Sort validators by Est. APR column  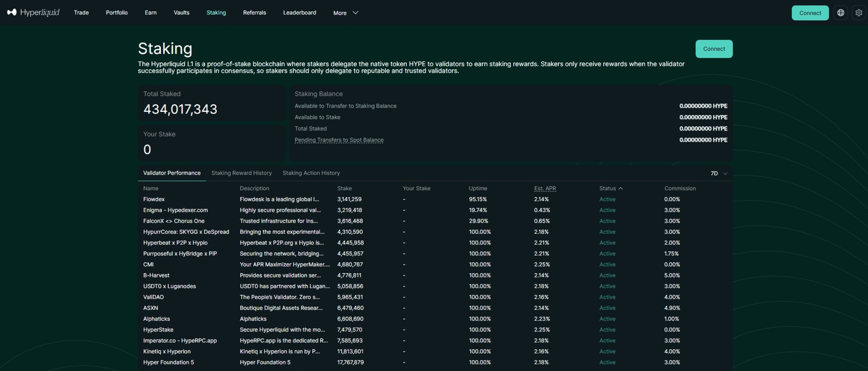point(545,188)
